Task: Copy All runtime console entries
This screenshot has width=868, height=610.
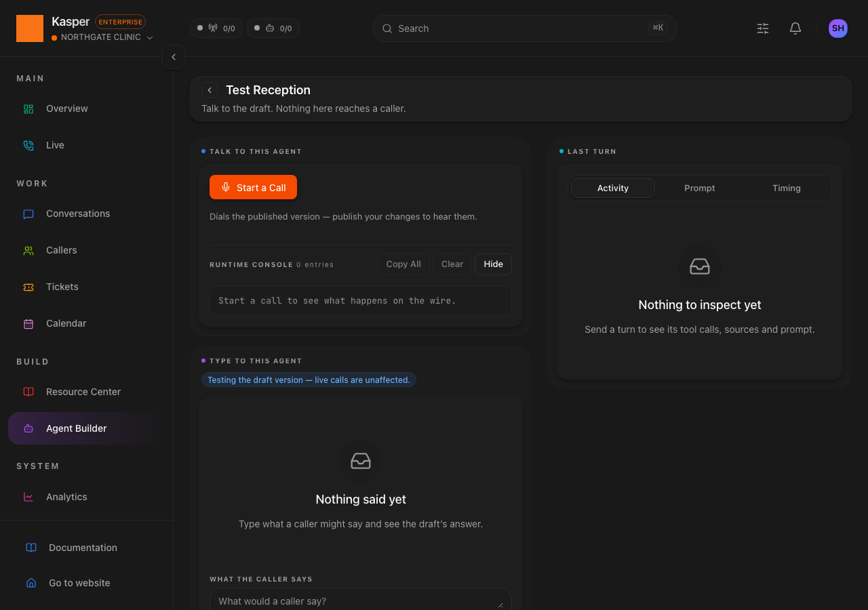Action: (x=403, y=264)
